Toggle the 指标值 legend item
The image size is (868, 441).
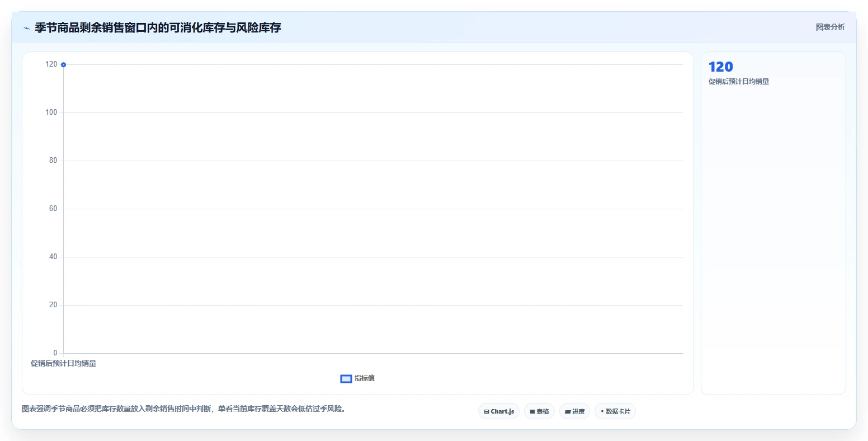coord(358,378)
